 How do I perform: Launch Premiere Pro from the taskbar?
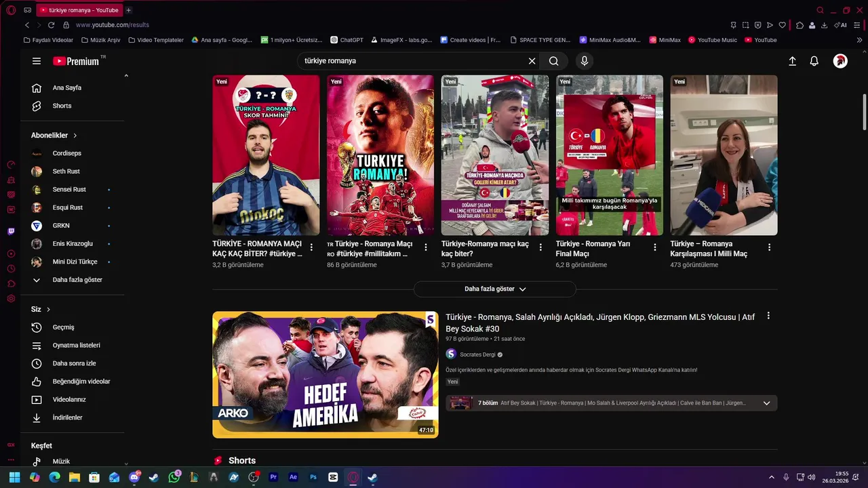[x=273, y=477]
